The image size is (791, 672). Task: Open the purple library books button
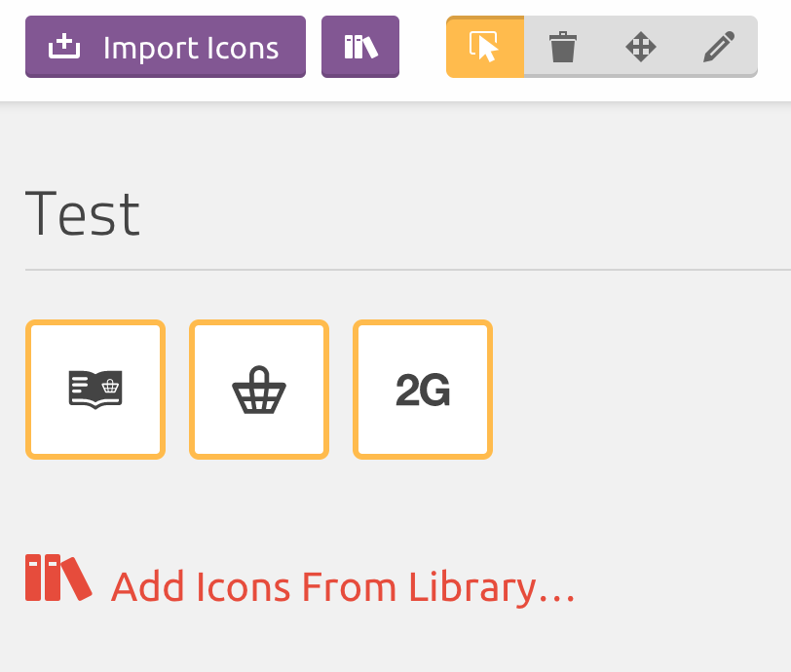[360, 47]
